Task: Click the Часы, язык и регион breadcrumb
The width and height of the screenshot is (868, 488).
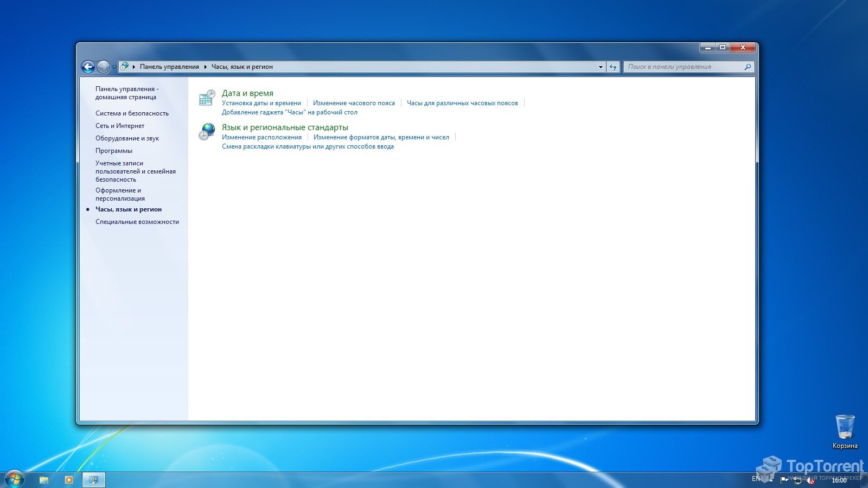Action: pyautogui.click(x=242, y=67)
